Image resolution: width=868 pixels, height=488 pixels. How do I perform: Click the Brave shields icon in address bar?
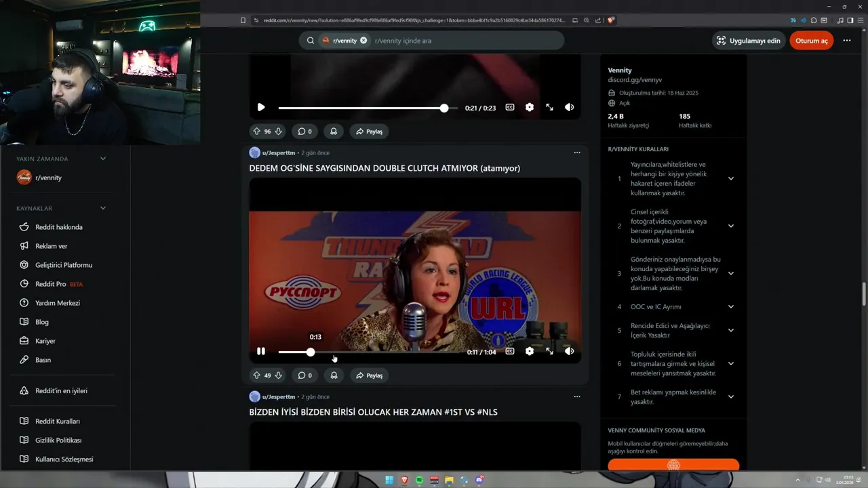611,20
